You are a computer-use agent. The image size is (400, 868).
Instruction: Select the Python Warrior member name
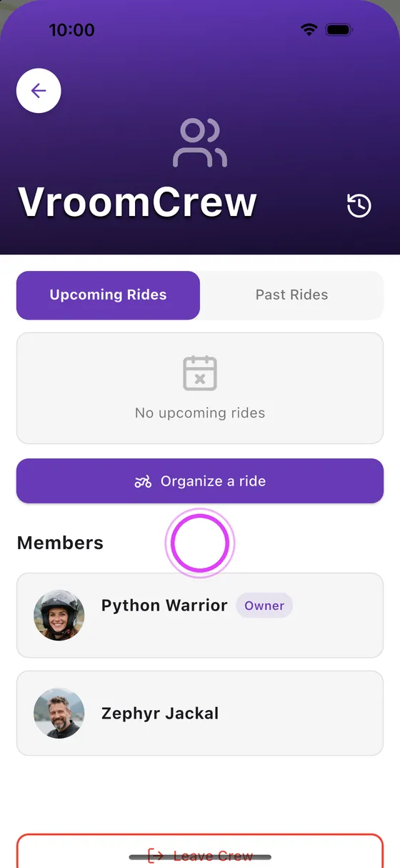click(x=164, y=606)
